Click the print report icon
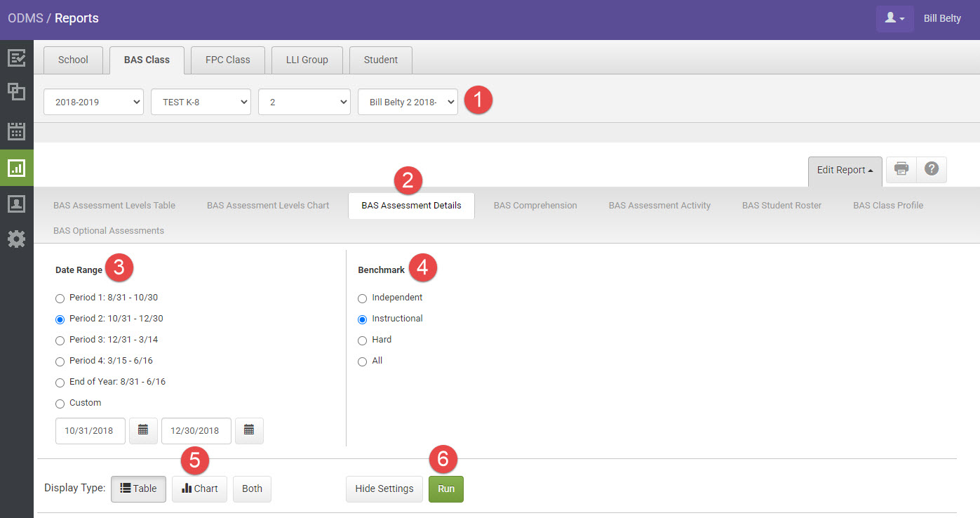 pos(901,169)
